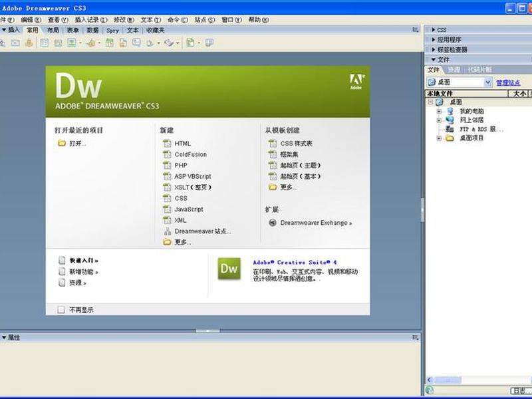Create a new ColdFusion document
Image resolution: width=532 pixels, height=399 pixels.
pyautogui.click(x=185, y=154)
